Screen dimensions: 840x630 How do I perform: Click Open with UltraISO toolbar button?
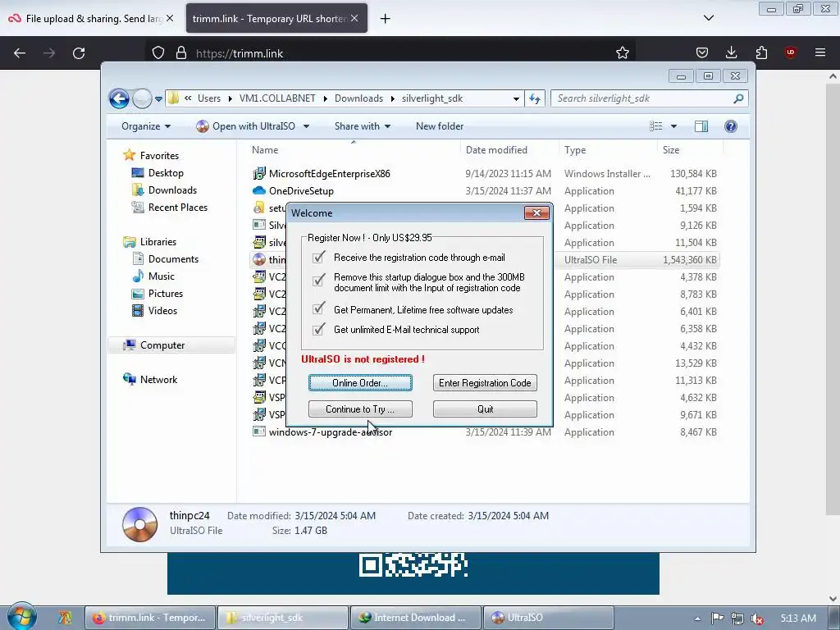[x=246, y=126]
